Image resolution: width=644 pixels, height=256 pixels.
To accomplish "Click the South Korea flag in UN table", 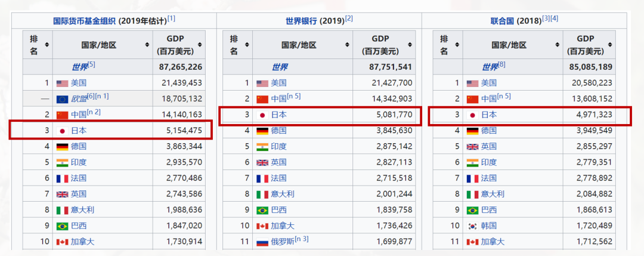I will point(472,226).
